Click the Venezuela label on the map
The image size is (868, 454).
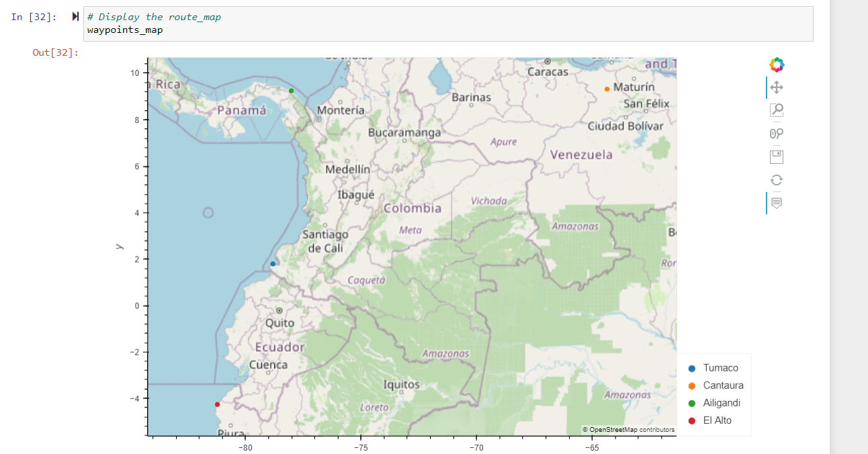[581, 154]
